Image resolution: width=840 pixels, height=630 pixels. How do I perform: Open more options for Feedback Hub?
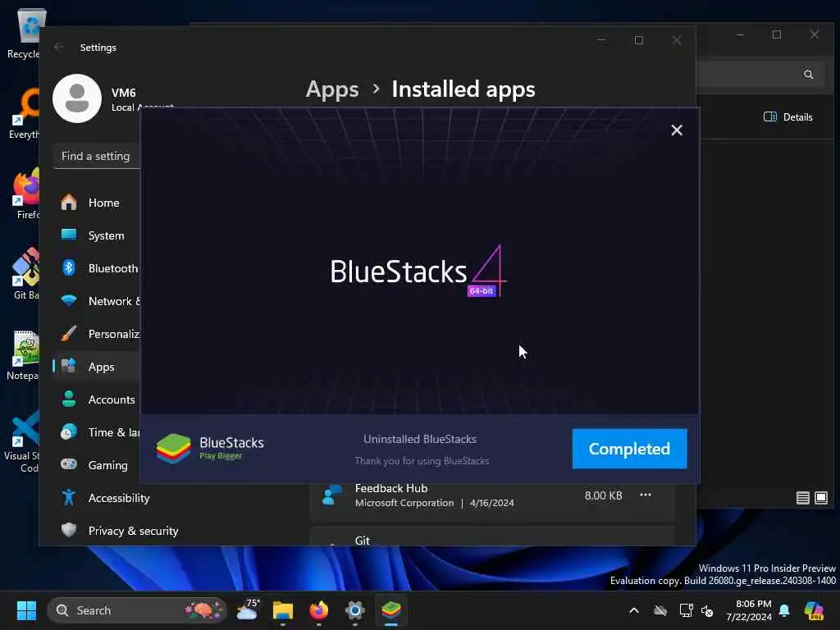click(646, 495)
